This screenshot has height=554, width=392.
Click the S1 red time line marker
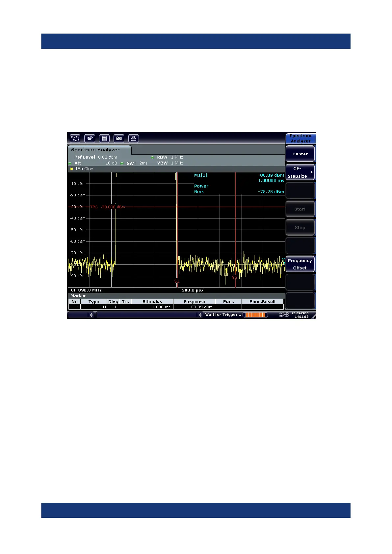pos(177,281)
